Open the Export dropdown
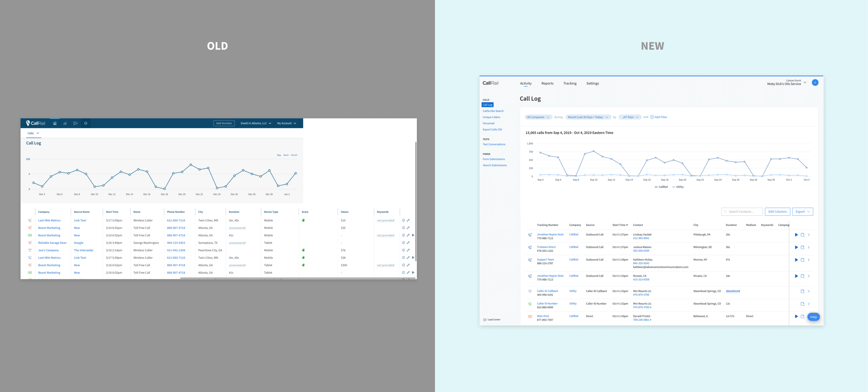 click(802, 212)
